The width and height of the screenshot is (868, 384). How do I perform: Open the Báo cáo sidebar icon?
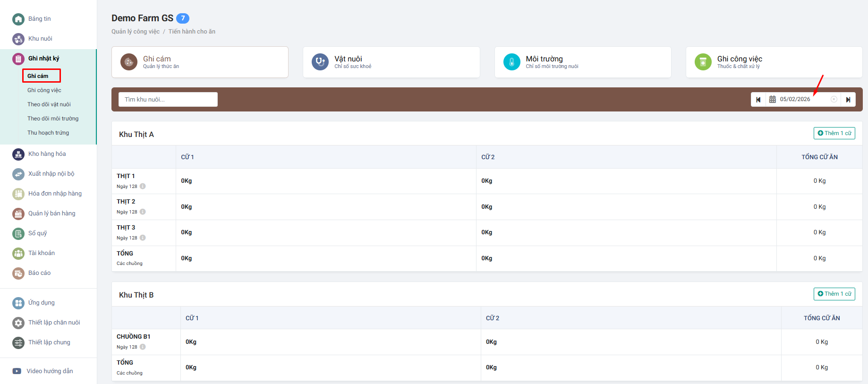point(18,273)
